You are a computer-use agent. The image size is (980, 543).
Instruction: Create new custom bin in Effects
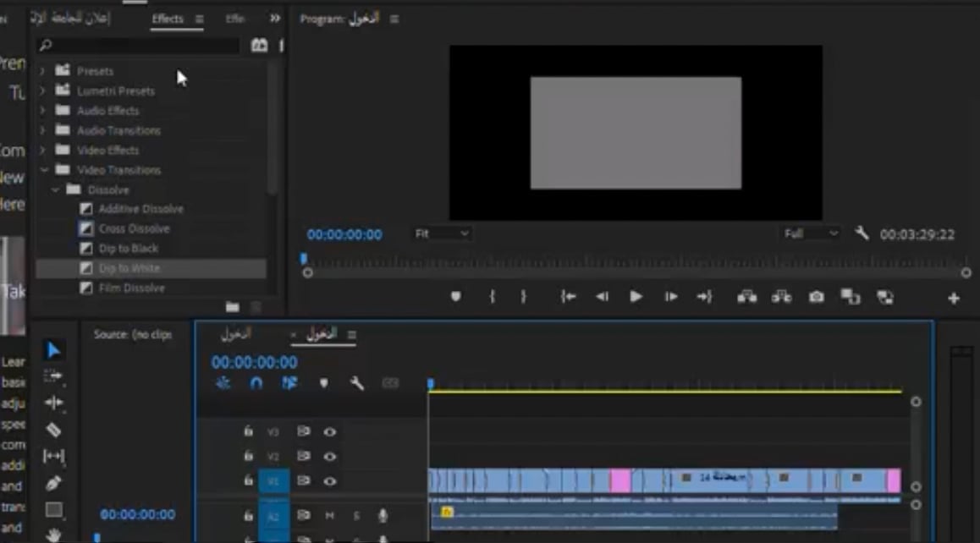pos(233,307)
